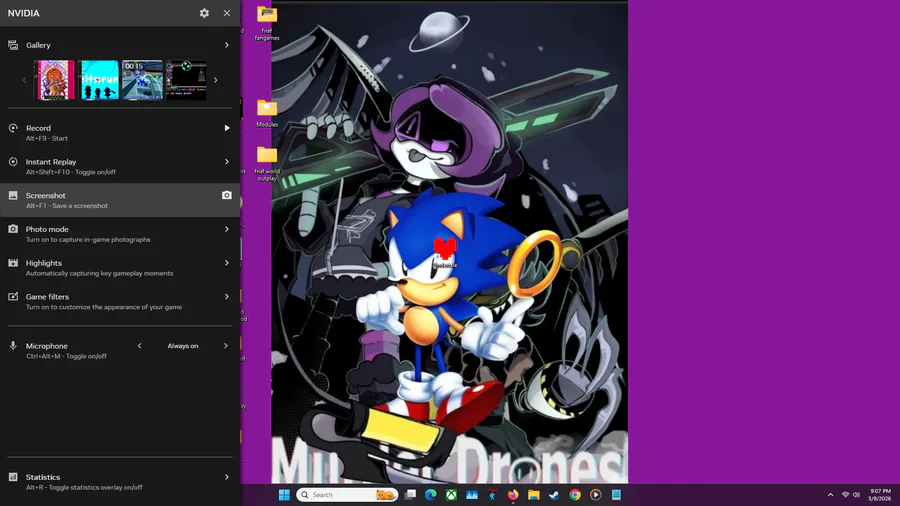Switch microphone mode to previous option

coord(139,346)
